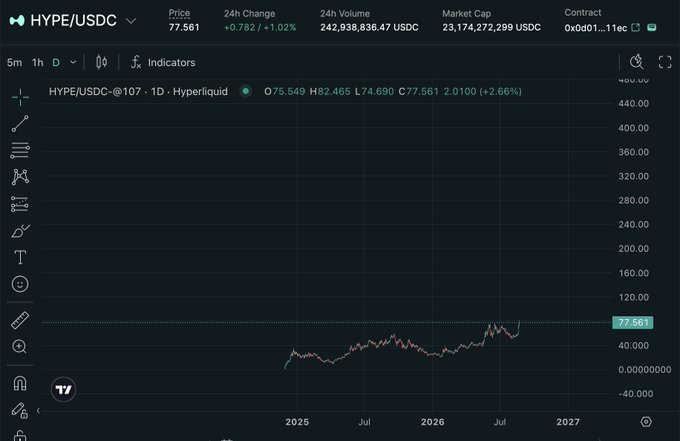Screen dimensions: 680x441
Task: Click contract address 0x0d01...11ec
Action: point(595,28)
